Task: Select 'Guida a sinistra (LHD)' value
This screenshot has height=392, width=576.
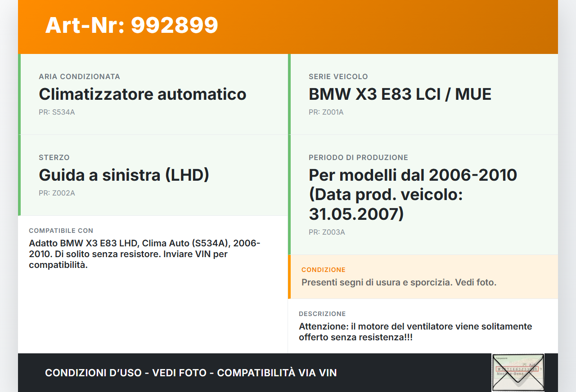Action: (x=124, y=175)
